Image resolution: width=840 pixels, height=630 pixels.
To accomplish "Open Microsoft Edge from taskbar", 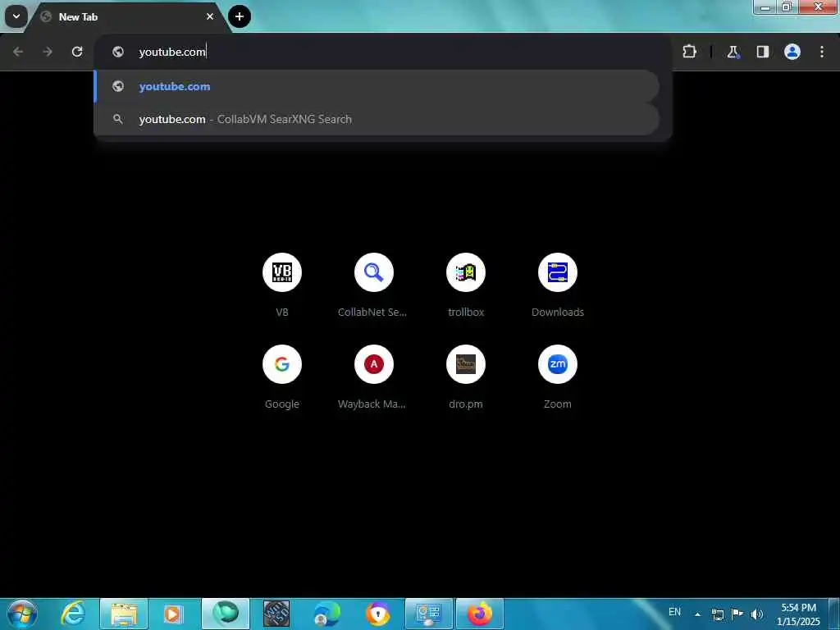I will [x=326, y=614].
